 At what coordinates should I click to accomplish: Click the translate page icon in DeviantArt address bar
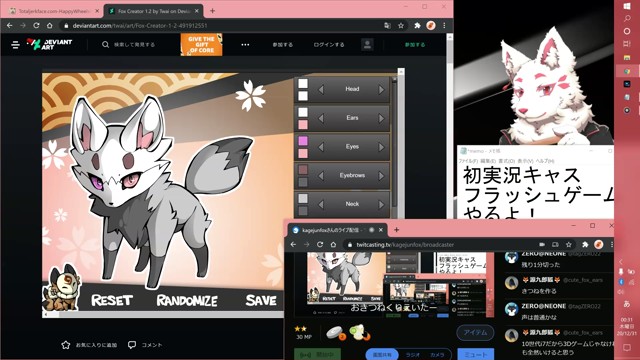(387, 25)
